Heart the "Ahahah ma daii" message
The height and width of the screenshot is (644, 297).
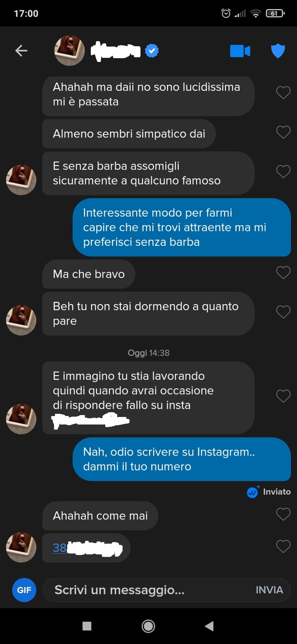pyautogui.click(x=283, y=93)
